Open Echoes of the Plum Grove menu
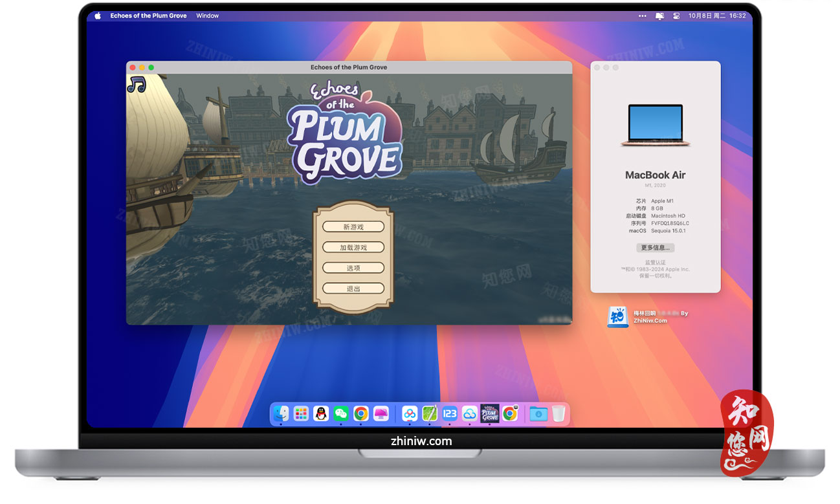 pyautogui.click(x=148, y=16)
